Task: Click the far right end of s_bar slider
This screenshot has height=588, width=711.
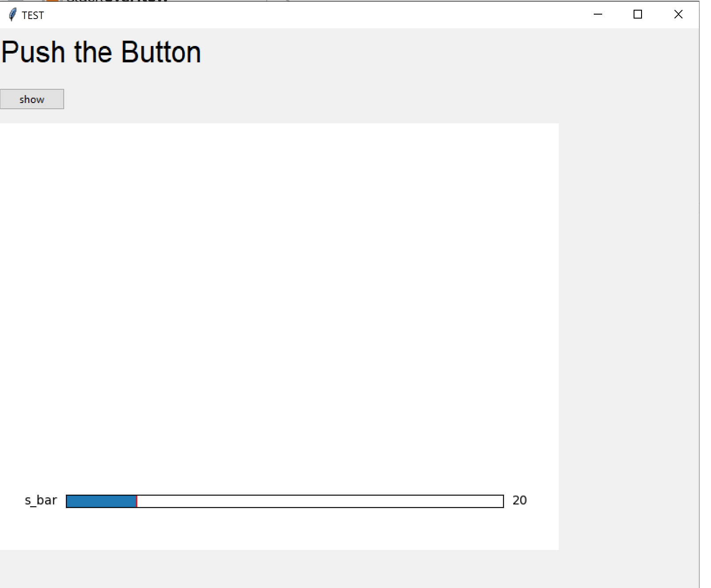Action: (x=502, y=501)
